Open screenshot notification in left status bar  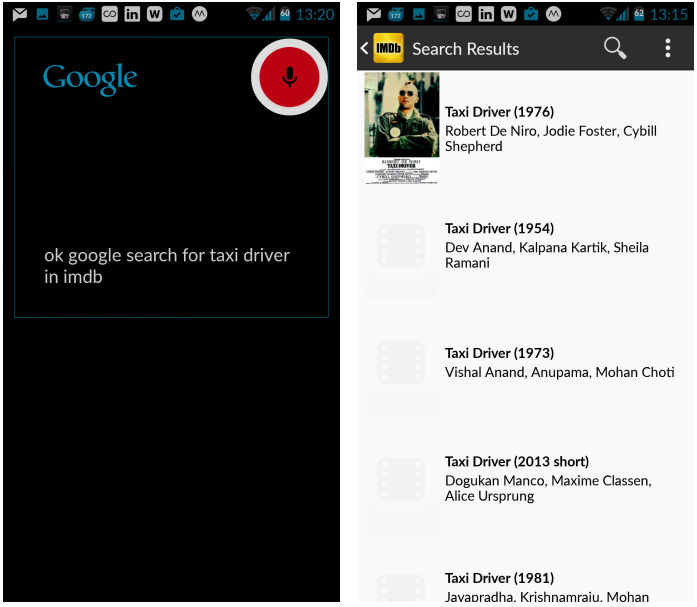(x=64, y=15)
